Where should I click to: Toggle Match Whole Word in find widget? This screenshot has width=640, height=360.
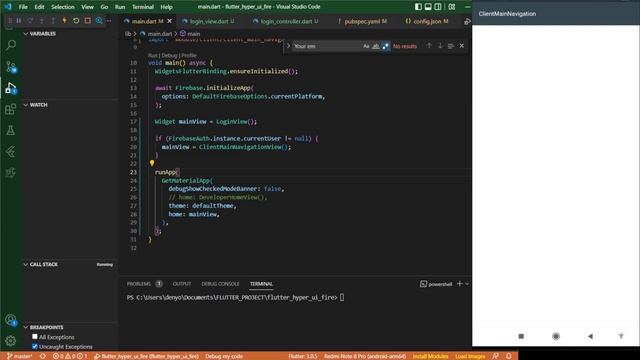pos(376,46)
